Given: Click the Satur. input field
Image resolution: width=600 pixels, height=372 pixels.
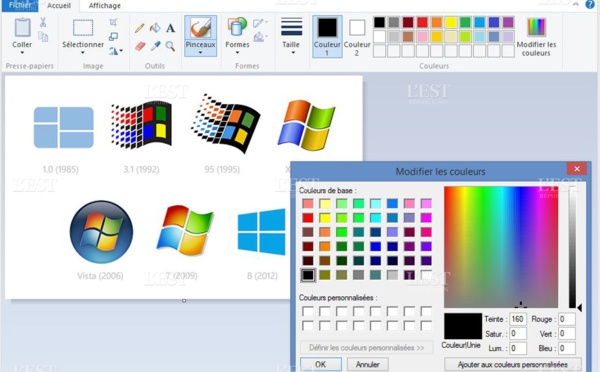Looking at the screenshot, I should [x=518, y=333].
